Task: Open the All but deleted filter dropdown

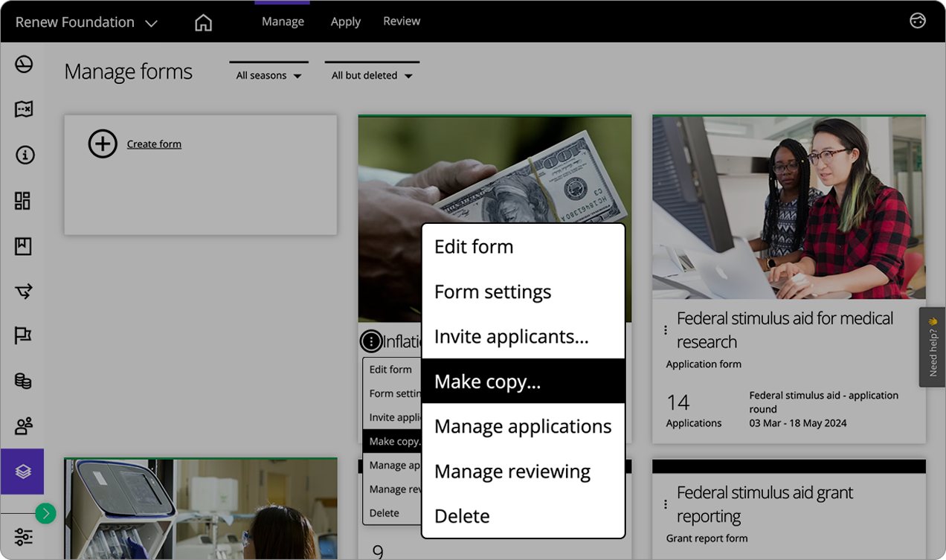Action: [x=371, y=74]
